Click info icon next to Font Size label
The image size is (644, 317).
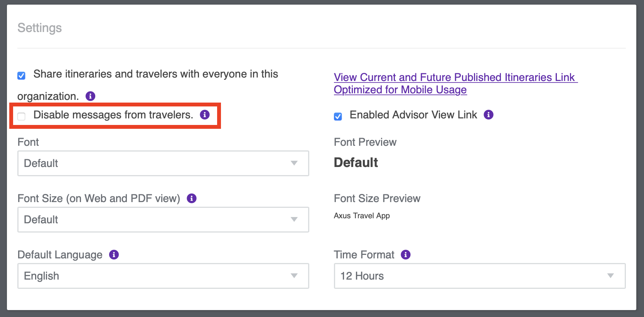coord(192,198)
